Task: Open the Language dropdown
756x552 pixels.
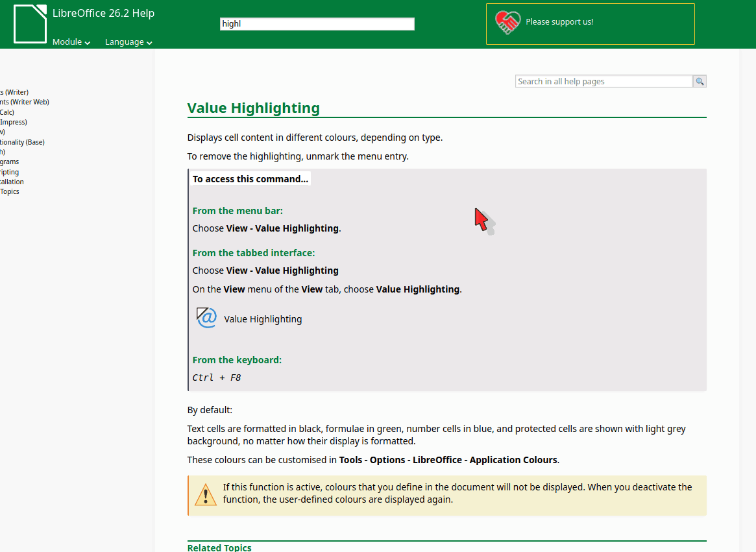Action: click(128, 42)
